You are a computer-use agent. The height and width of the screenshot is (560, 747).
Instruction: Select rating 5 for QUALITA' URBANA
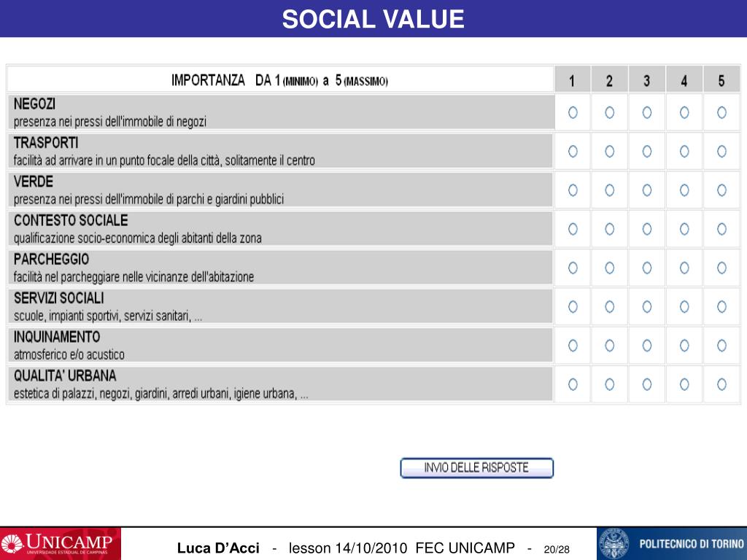[721, 384]
